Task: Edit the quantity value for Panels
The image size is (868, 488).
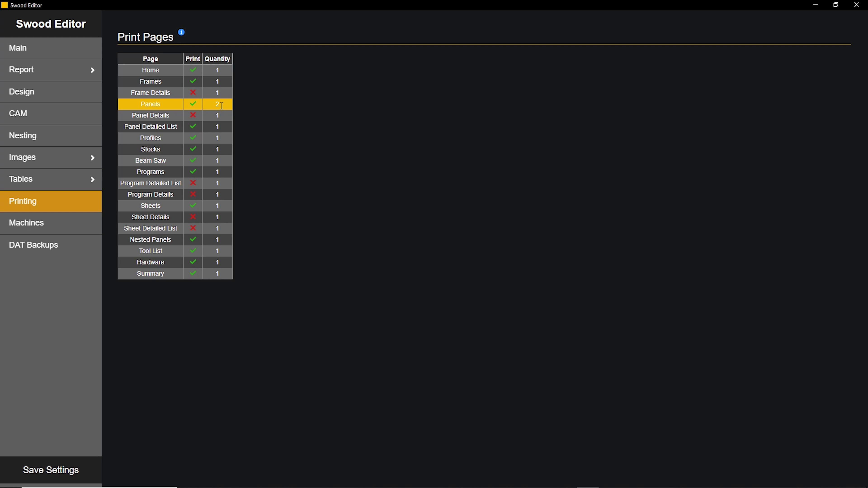Action: [217, 104]
